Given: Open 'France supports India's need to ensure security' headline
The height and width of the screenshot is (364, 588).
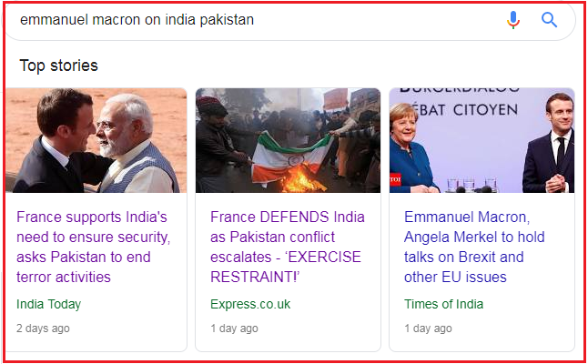Looking at the screenshot, I should click(94, 247).
